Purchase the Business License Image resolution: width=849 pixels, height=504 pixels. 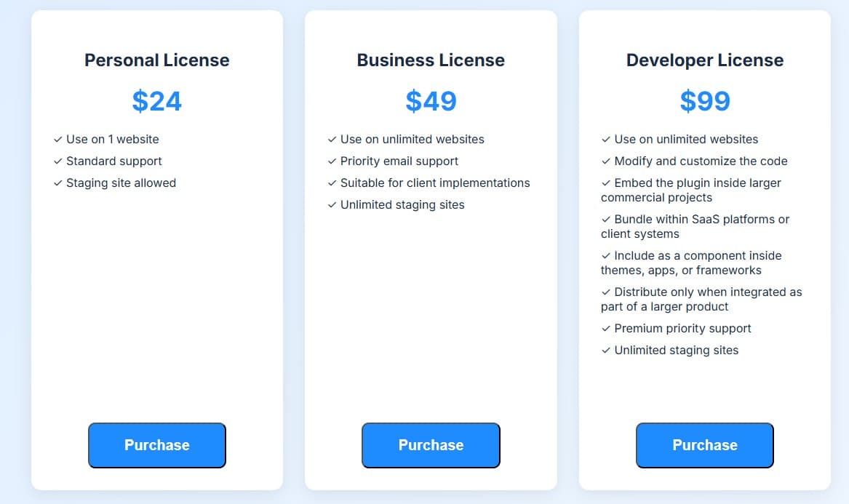(431, 445)
